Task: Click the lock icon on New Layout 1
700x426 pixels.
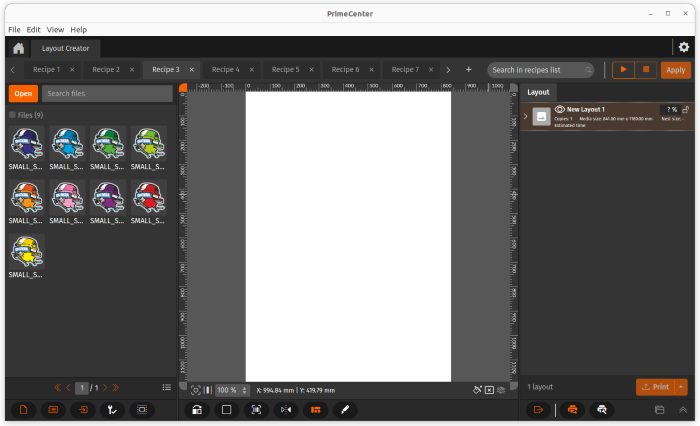Action: coord(686,109)
